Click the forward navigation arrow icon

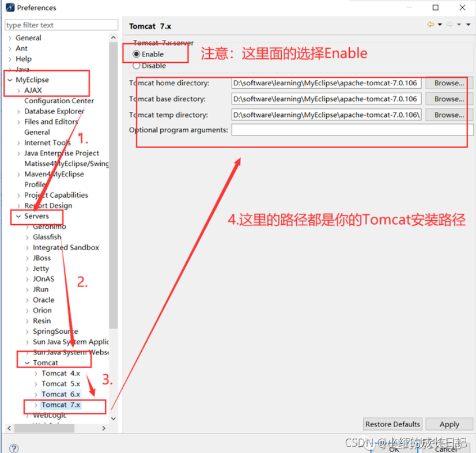[449, 25]
